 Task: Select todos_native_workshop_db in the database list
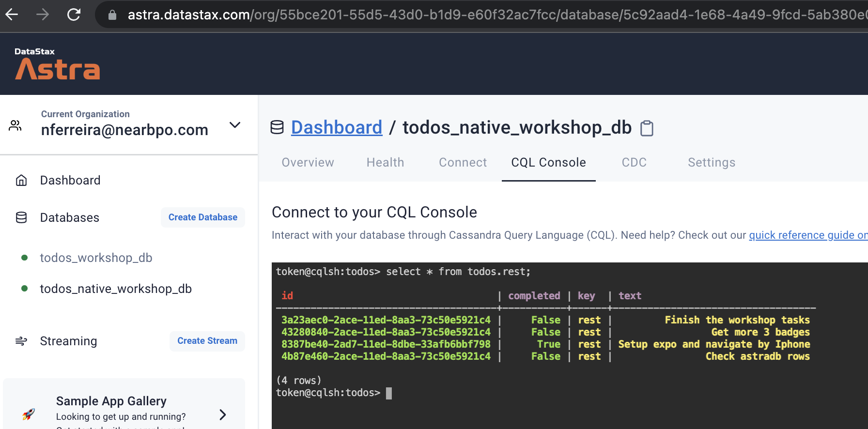coord(116,289)
